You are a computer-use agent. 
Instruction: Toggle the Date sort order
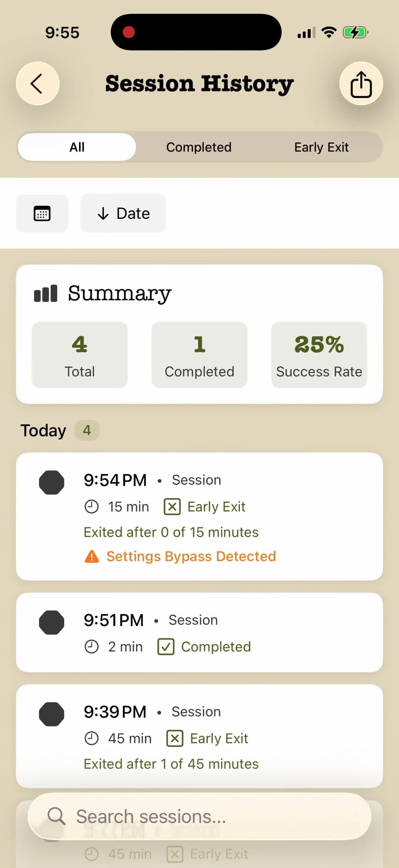point(123,213)
